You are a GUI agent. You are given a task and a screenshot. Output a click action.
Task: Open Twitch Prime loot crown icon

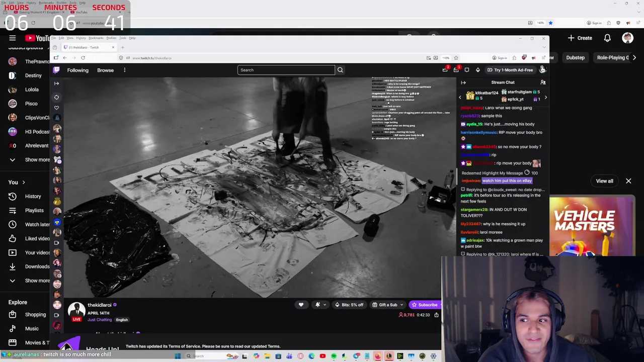point(445,70)
